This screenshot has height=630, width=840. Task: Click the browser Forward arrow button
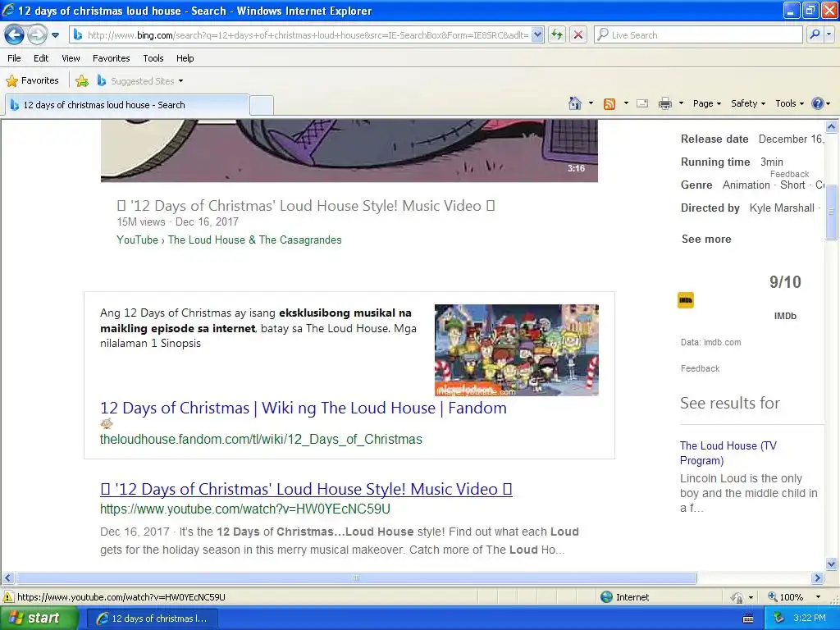click(37, 35)
